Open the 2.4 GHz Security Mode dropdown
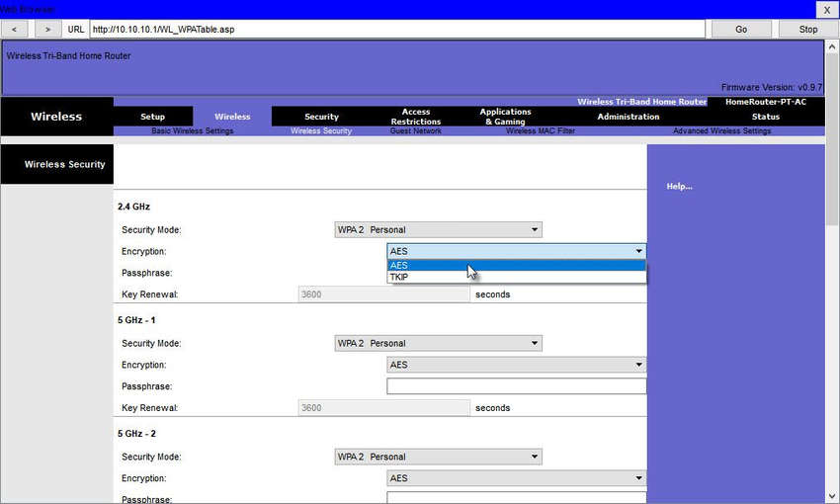This screenshot has height=504, width=840. point(438,230)
